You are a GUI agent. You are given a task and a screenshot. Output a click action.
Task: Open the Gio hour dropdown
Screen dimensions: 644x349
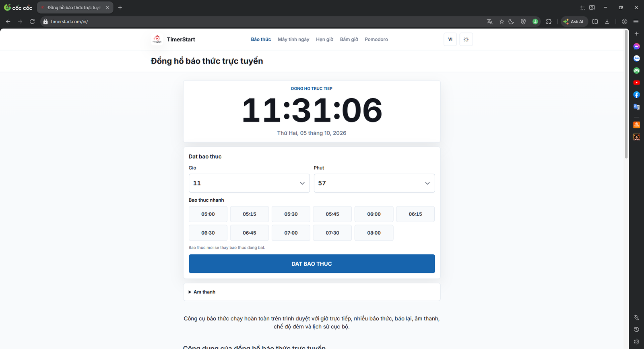click(249, 183)
